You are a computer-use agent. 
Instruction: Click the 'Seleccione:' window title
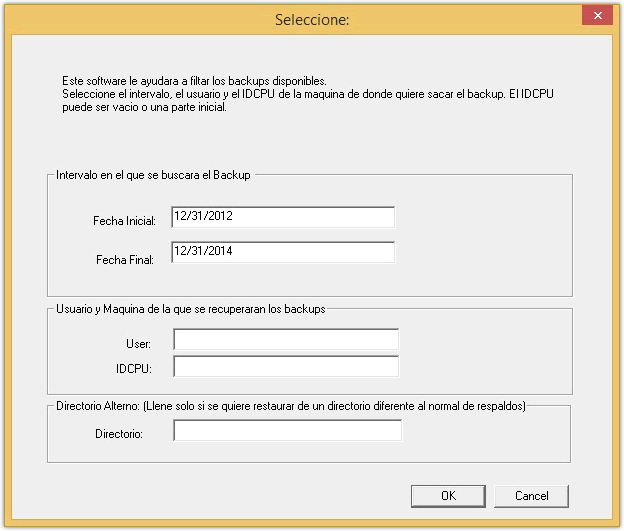[312, 20]
